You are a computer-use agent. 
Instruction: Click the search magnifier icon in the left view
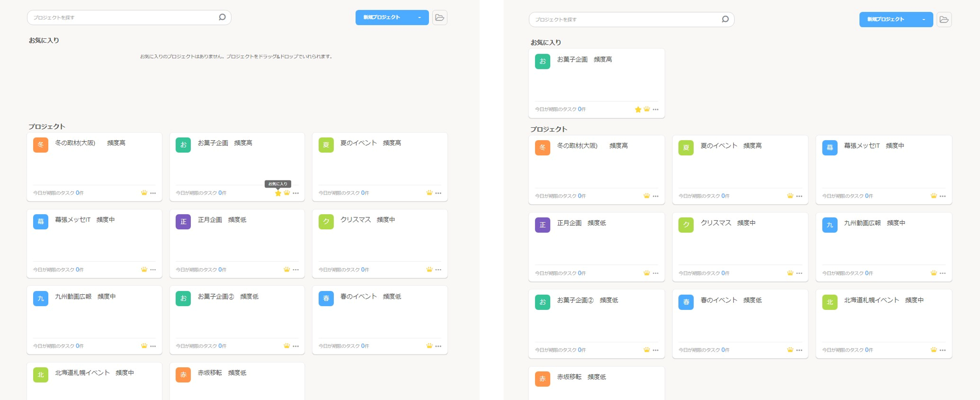click(x=222, y=17)
